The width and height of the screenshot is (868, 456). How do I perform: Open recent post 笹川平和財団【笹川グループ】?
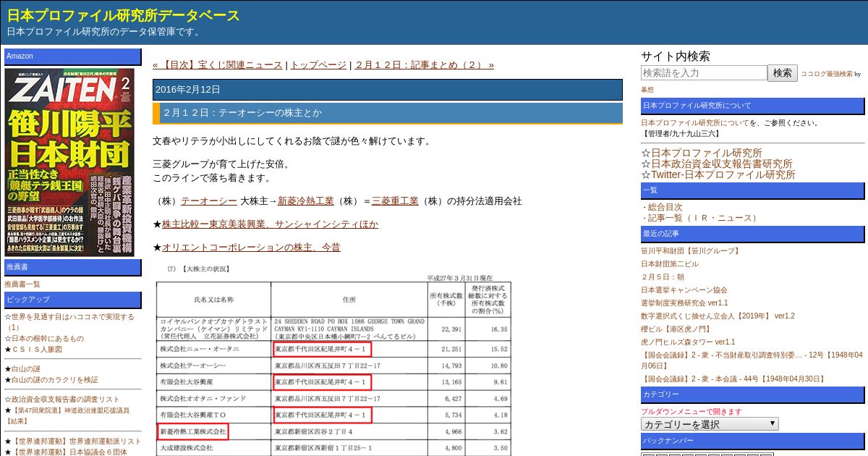[690, 251]
